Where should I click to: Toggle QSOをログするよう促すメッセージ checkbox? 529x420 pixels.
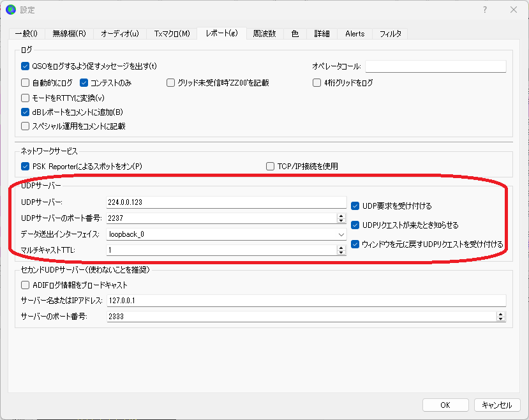coord(25,66)
